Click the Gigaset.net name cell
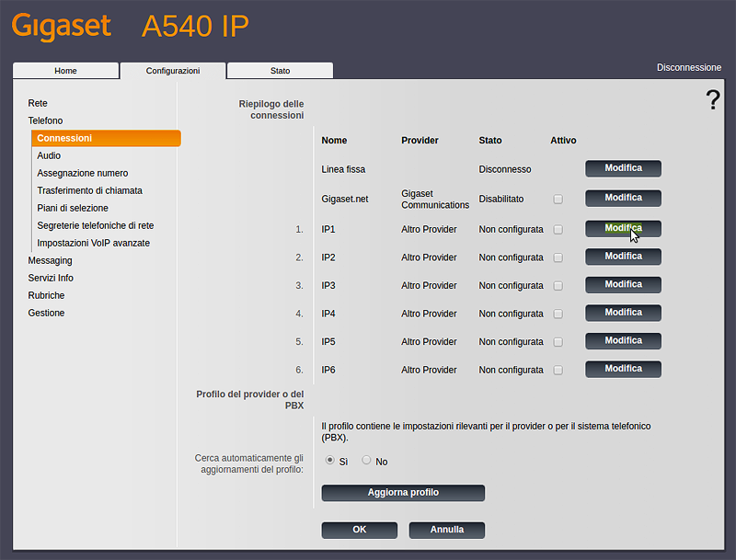The image size is (736, 560). (344, 199)
